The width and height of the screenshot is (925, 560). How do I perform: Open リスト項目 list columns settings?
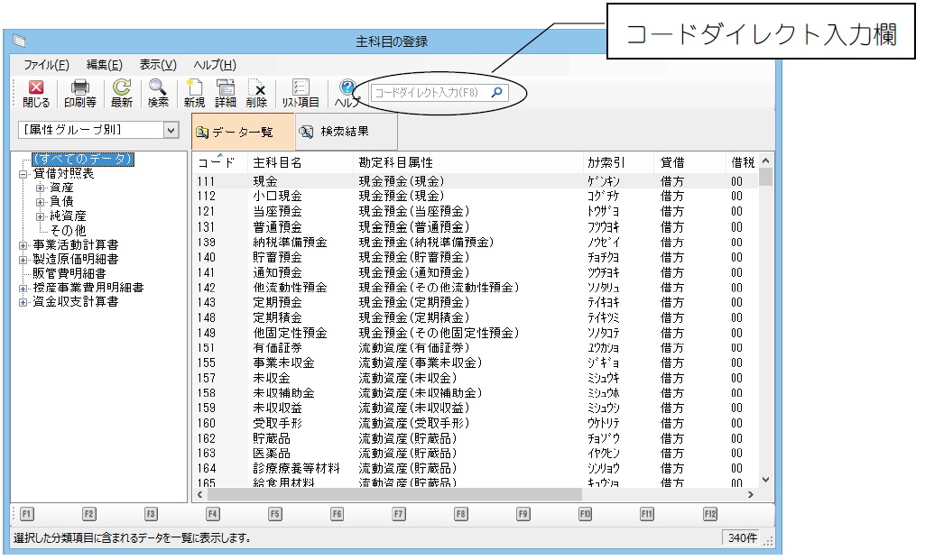point(301,93)
